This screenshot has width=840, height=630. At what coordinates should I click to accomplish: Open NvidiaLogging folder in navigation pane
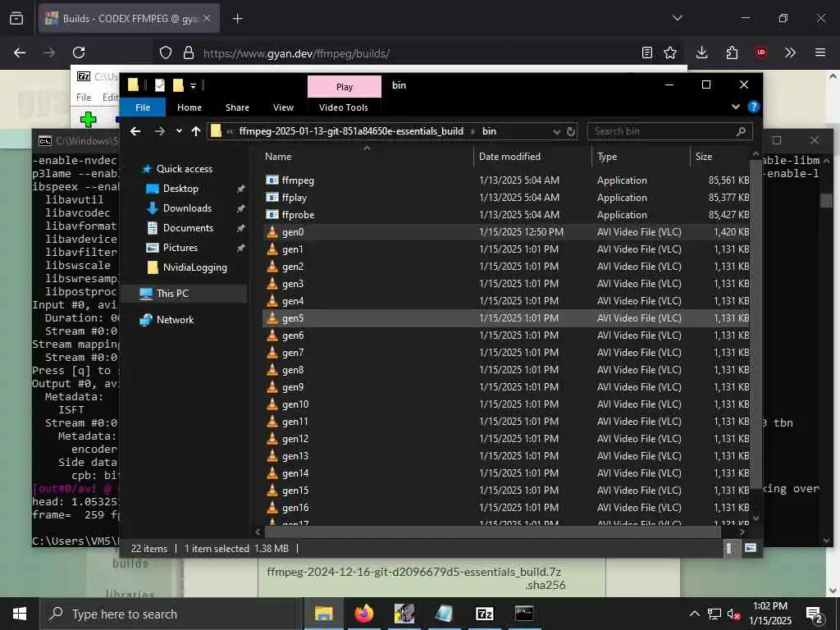pyautogui.click(x=194, y=267)
